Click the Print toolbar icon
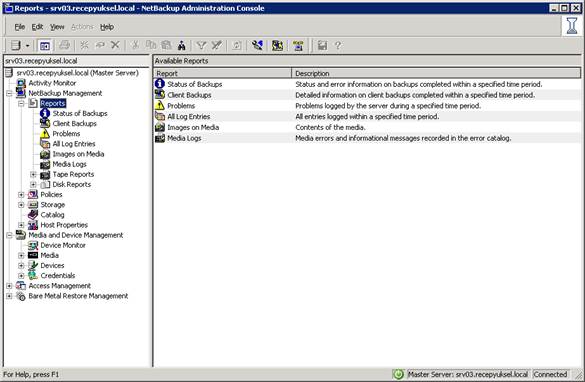Image resolution: width=585 pixels, height=382 pixels. (64, 46)
